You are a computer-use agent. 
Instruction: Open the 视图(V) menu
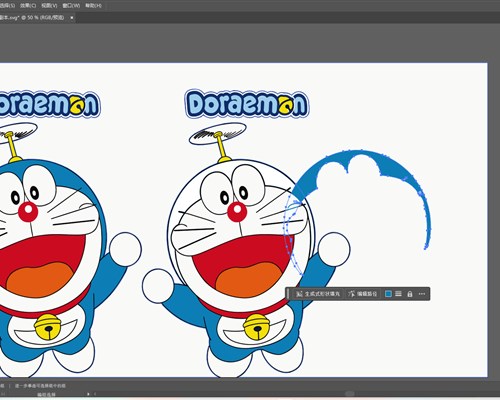(49, 6)
